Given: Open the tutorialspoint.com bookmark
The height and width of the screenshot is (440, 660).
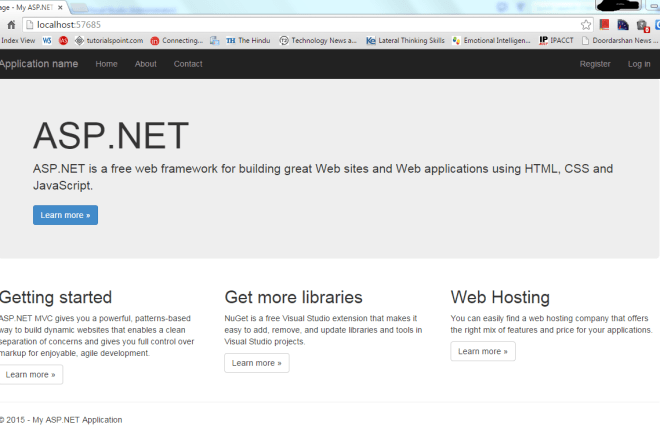Looking at the screenshot, I should (x=109, y=40).
